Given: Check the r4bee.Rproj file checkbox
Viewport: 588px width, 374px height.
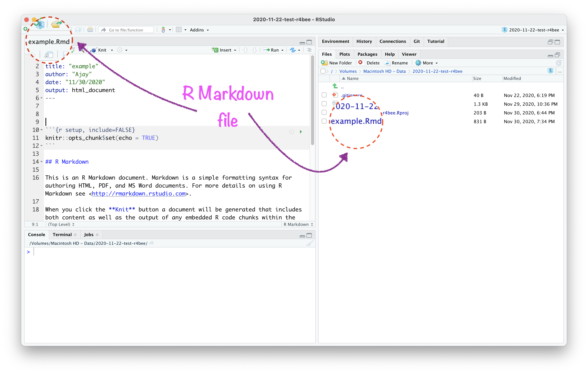Looking at the screenshot, I should (324, 113).
